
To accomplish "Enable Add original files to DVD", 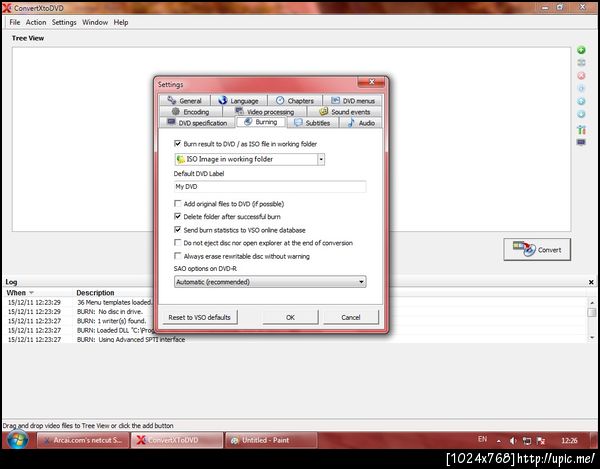I will coord(178,204).
